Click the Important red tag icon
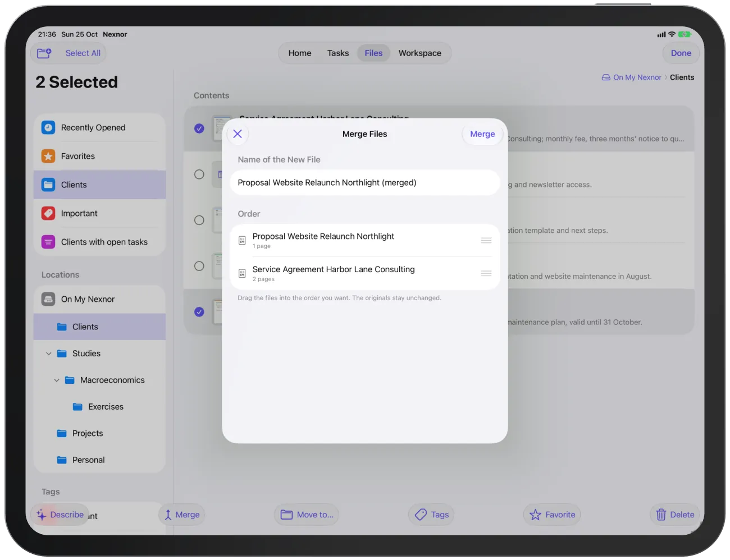The height and width of the screenshot is (560, 730). (48, 214)
